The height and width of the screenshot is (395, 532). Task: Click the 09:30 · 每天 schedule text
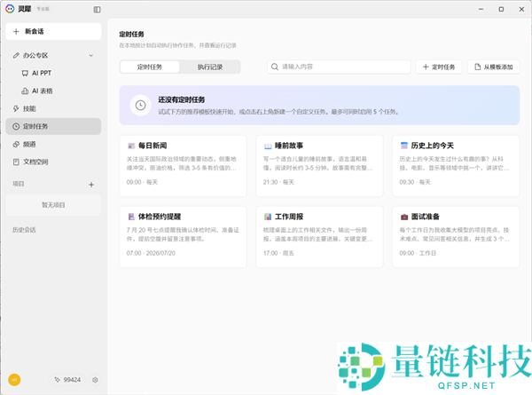coord(415,182)
